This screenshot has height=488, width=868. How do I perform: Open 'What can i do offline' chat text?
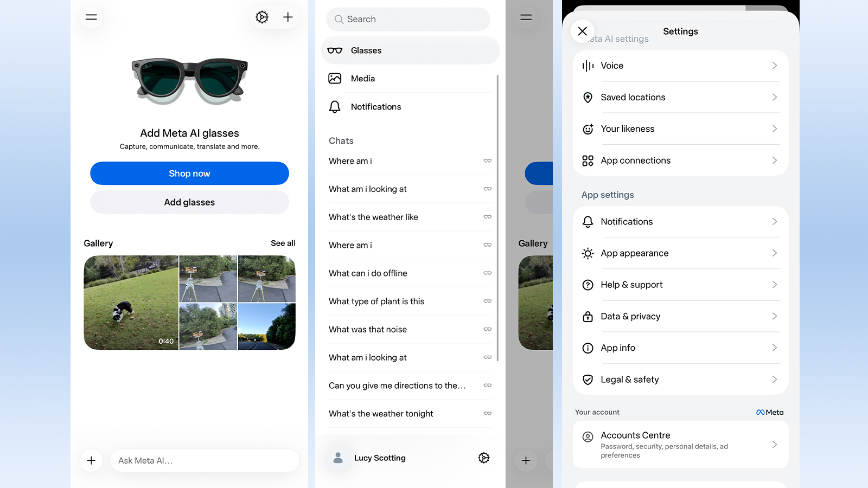tap(368, 273)
